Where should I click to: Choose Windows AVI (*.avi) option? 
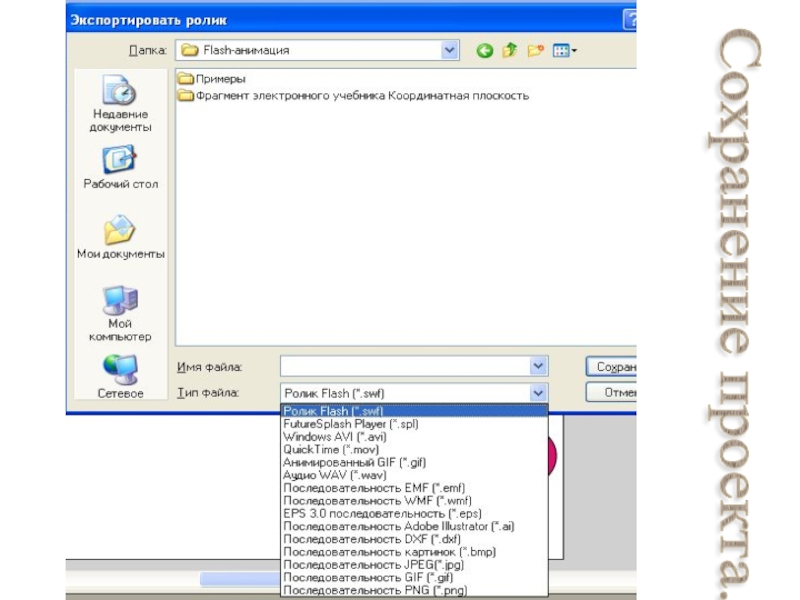[414, 437]
